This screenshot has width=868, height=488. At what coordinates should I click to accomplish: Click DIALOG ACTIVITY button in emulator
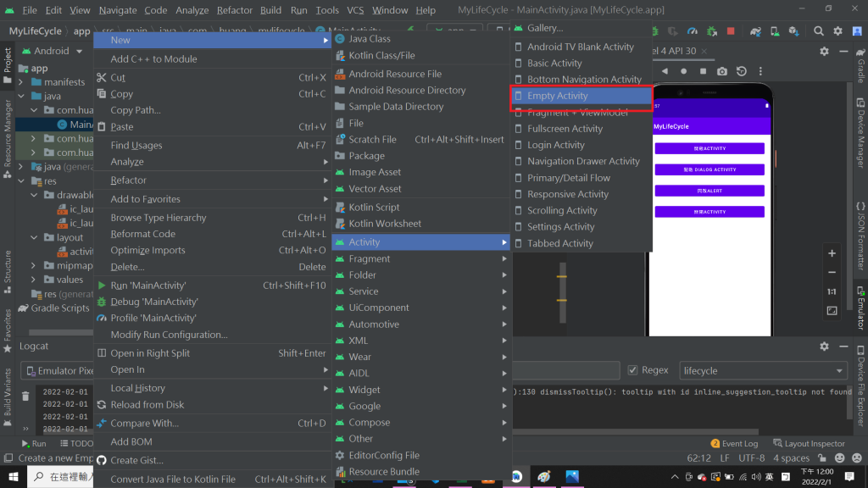point(709,169)
